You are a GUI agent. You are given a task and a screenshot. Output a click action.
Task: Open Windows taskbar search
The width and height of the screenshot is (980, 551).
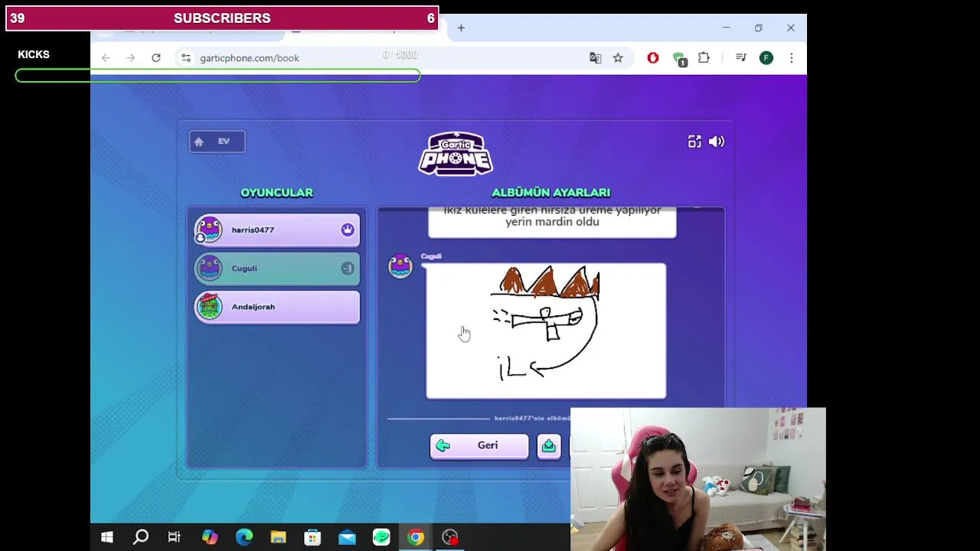click(141, 537)
